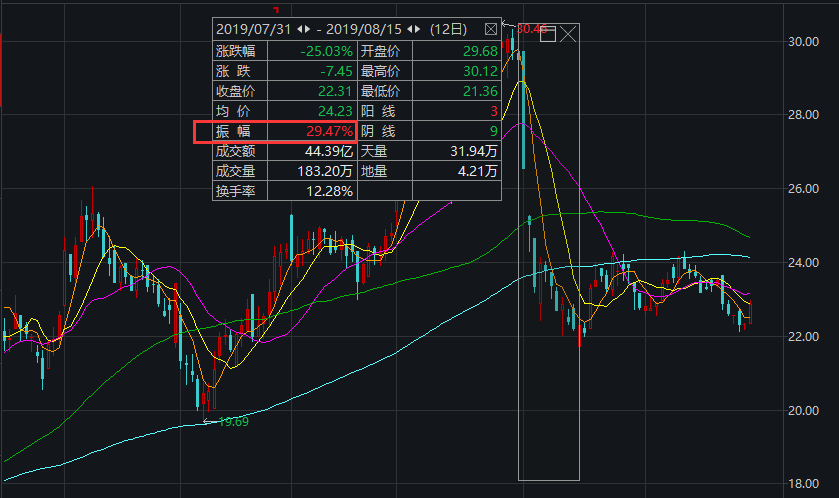Select the 换手率 12.28% entry

click(x=326, y=191)
